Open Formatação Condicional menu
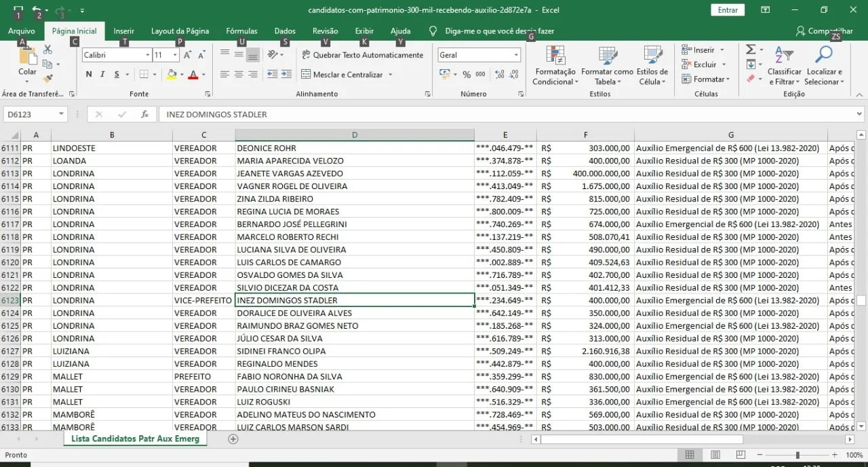The image size is (868, 467). pos(555,65)
